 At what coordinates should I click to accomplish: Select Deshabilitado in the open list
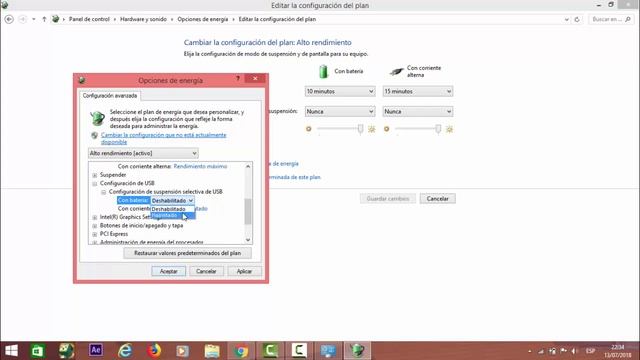tap(173, 209)
